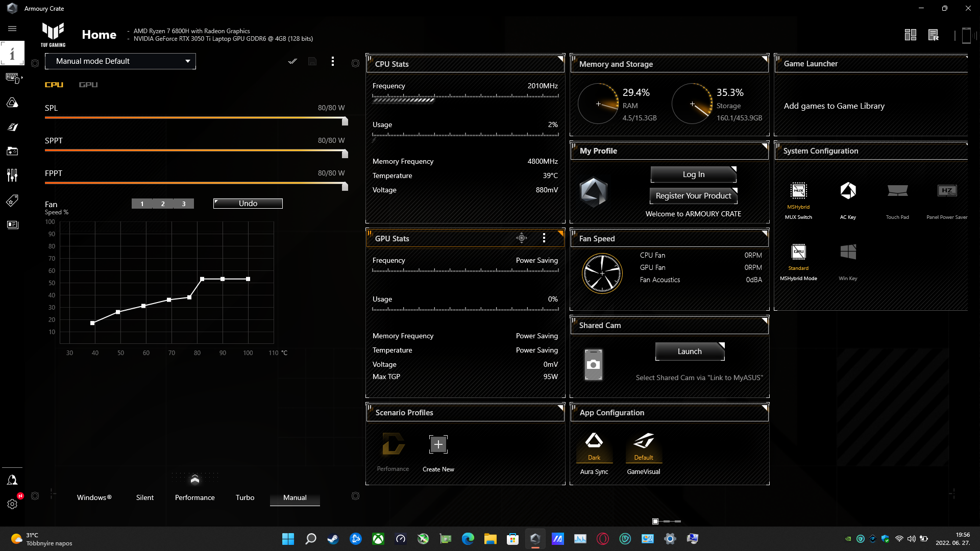Open Settings gear in sidebar
980x551 pixels.
coord(12,504)
